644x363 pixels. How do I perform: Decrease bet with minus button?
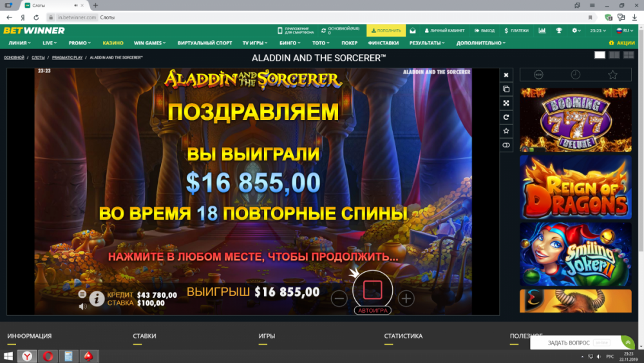pos(339,299)
